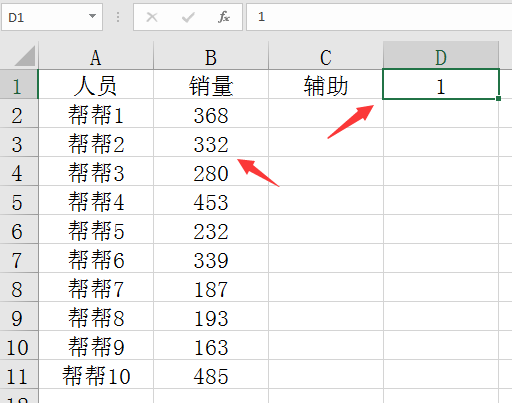Image resolution: width=512 pixels, height=403 pixels.
Task: Select row 5 header
Action: pos(19,200)
